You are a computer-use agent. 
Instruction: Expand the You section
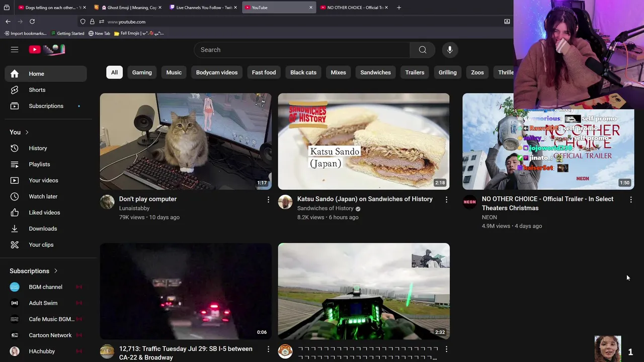pyautogui.click(x=19, y=132)
